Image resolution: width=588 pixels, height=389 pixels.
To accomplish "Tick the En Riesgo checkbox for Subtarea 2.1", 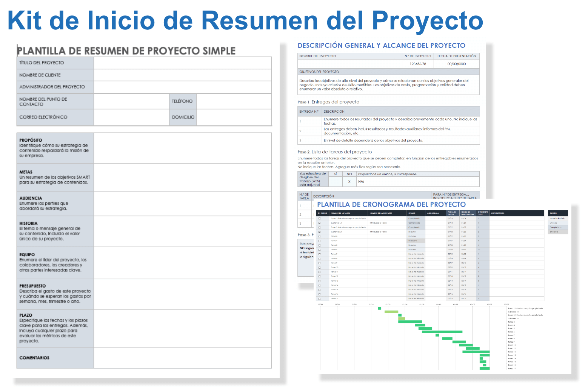I will [319, 232].
